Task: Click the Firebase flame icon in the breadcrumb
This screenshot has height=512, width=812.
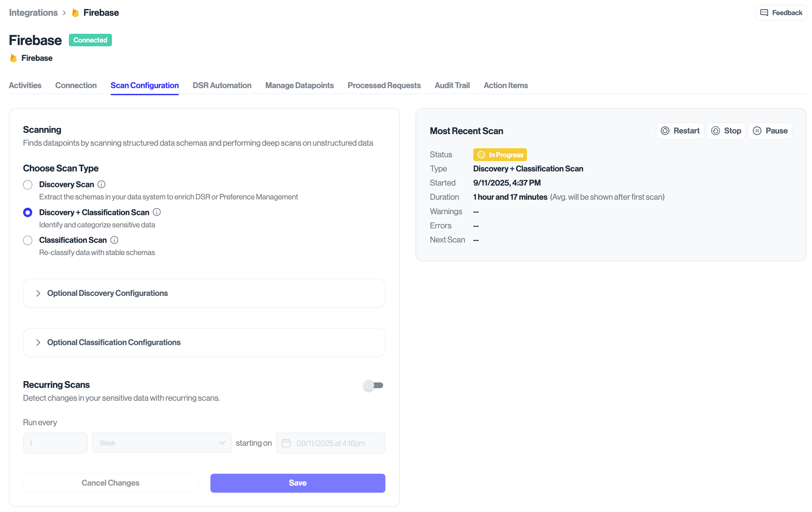Action: coord(75,13)
